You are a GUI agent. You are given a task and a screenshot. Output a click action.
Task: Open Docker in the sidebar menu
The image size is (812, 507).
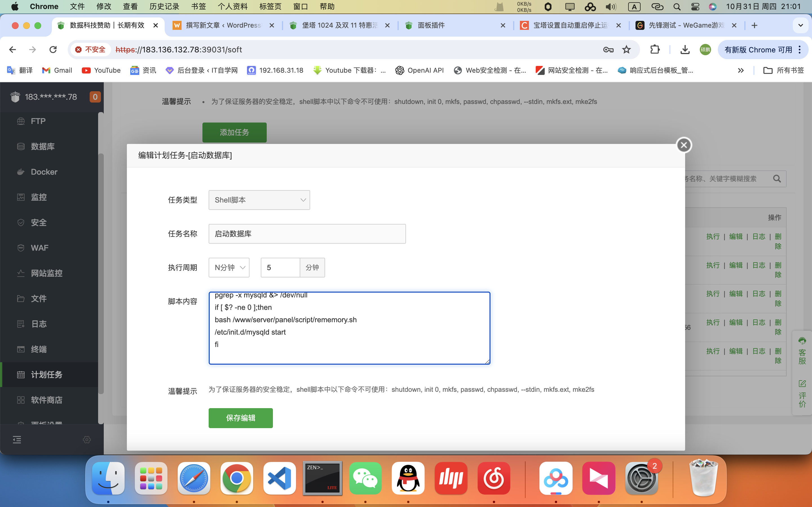pyautogui.click(x=44, y=172)
